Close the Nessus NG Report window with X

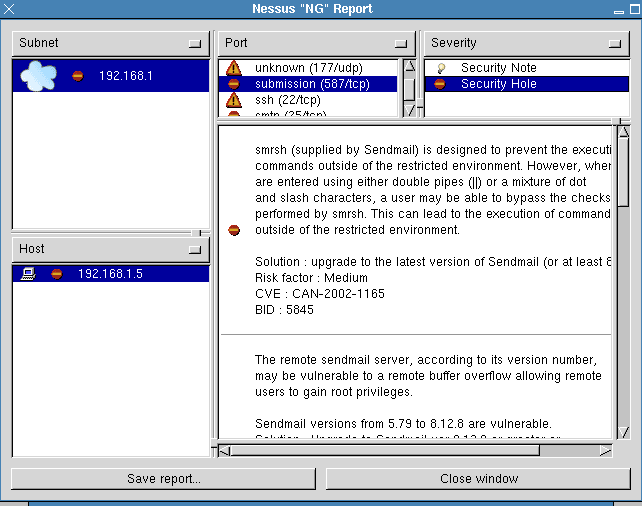pyautogui.click(x=9, y=9)
